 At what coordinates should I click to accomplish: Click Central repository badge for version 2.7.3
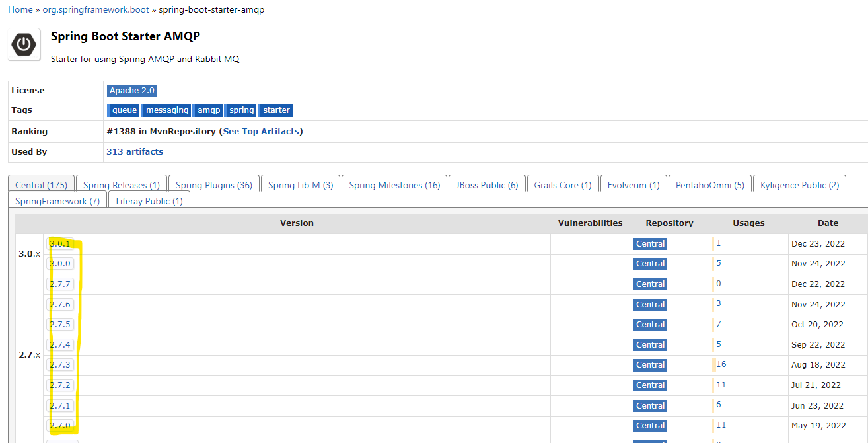[x=651, y=365]
